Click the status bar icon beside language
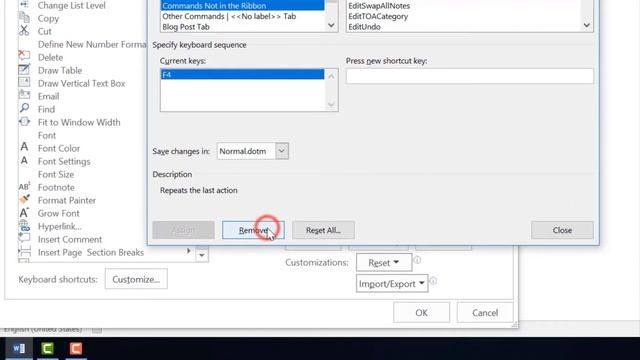640x360 pixels. [97, 330]
